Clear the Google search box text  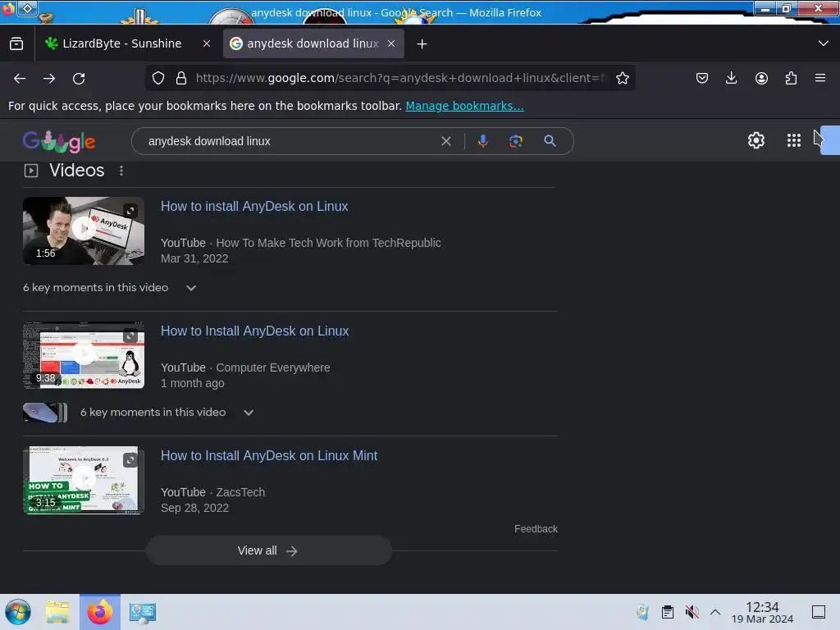coord(445,141)
